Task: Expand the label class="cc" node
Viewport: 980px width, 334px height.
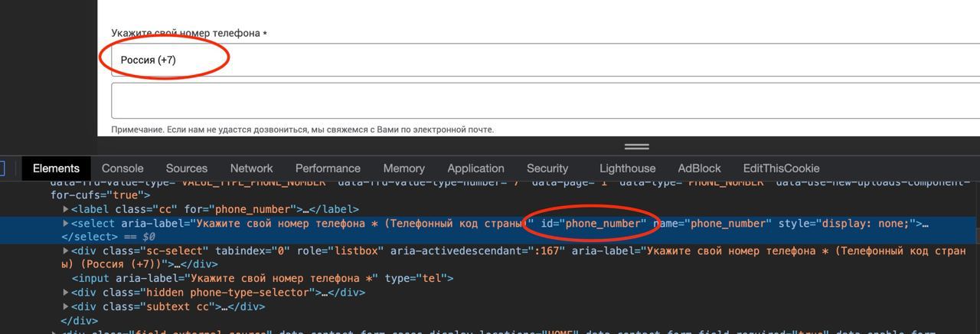Action: pyautogui.click(x=66, y=209)
